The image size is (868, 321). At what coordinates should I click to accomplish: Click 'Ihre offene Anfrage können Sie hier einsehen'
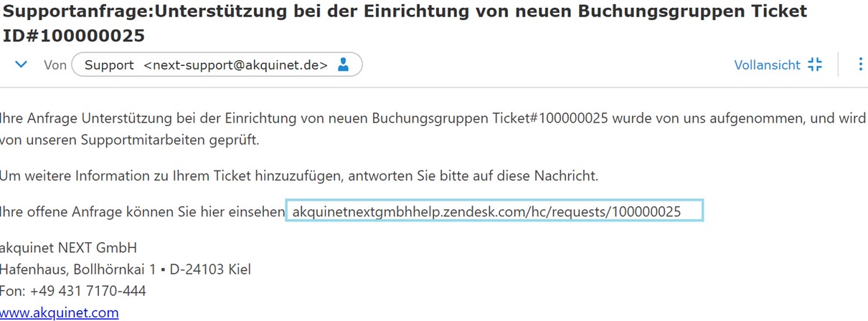pos(142,211)
